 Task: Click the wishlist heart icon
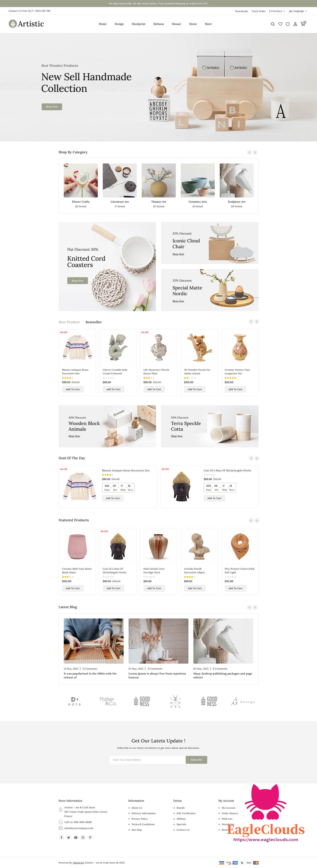pos(280,24)
